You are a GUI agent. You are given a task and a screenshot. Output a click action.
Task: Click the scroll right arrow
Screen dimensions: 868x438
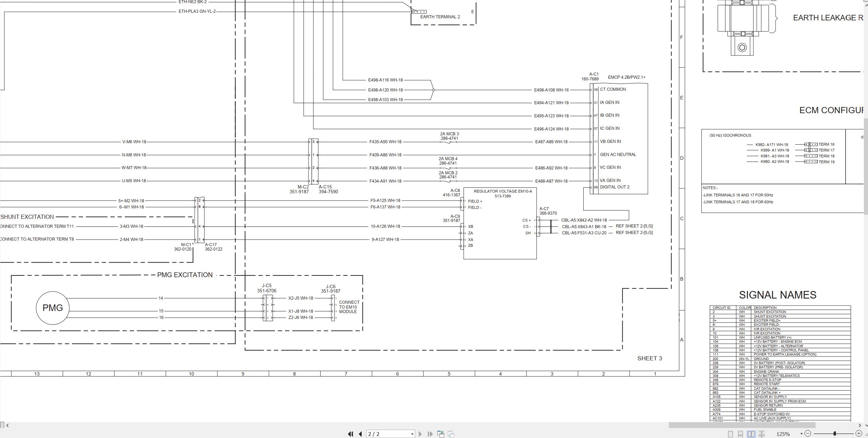860,425
